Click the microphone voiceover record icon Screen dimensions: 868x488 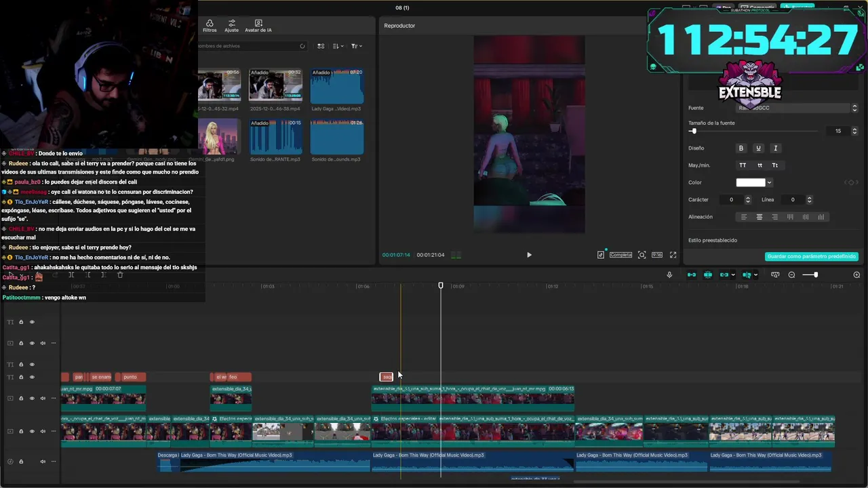pos(669,274)
